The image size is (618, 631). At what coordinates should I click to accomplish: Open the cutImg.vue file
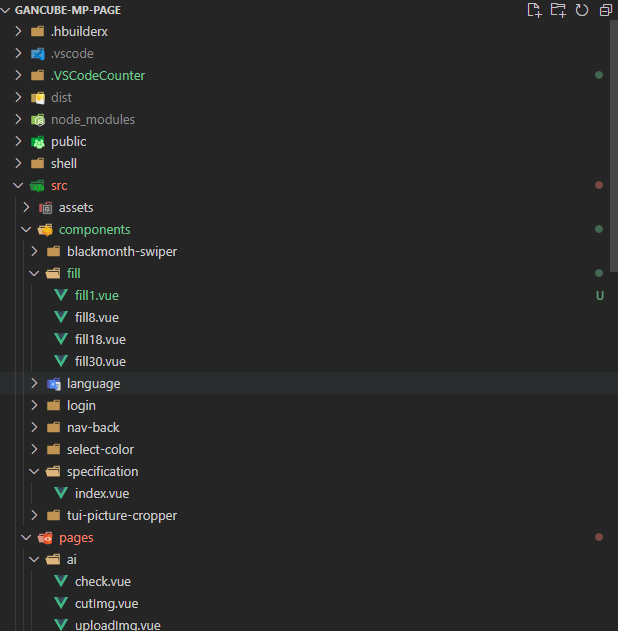point(107,604)
